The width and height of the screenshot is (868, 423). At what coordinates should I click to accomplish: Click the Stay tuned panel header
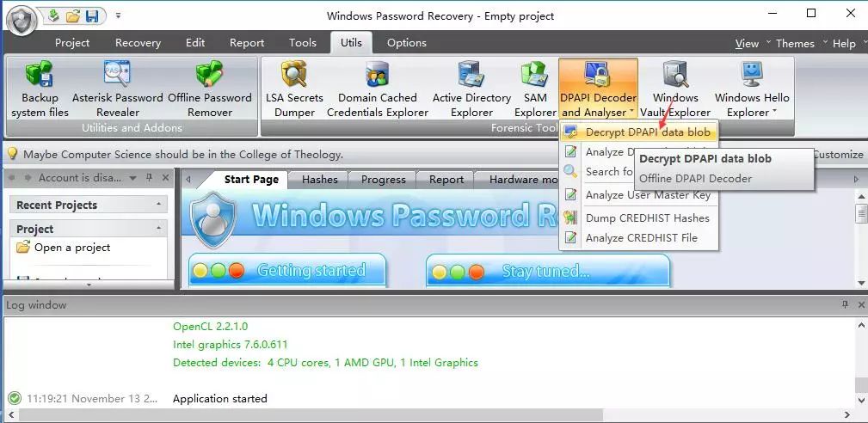pyautogui.click(x=548, y=270)
